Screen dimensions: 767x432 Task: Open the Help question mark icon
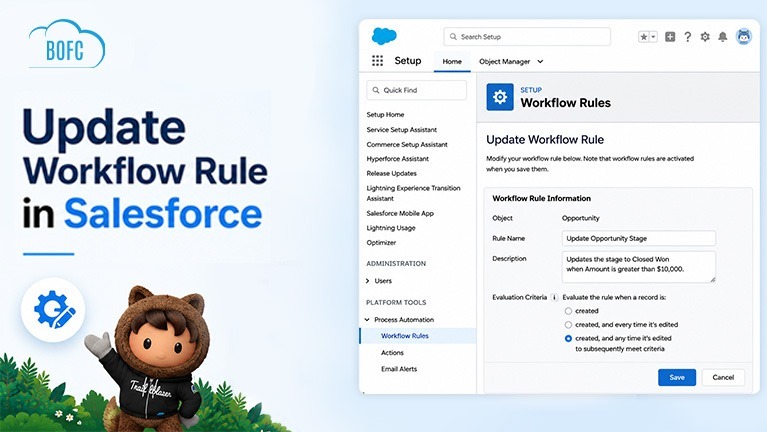click(x=688, y=37)
